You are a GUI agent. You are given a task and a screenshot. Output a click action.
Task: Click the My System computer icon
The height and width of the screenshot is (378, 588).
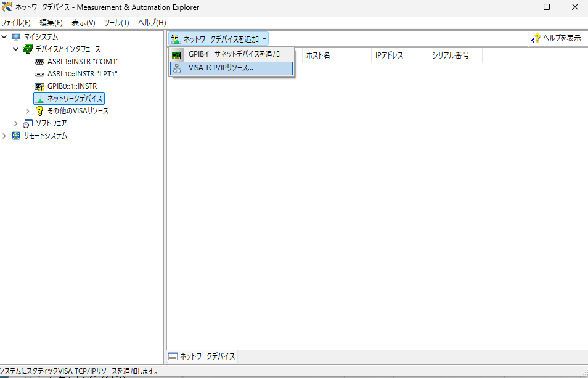(x=16, y=37)
